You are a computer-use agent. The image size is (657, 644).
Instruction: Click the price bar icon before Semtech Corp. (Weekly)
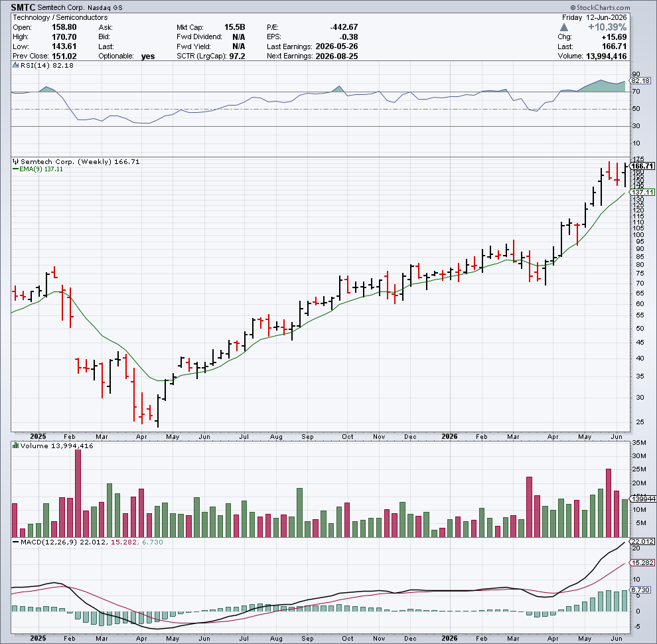coord(15,161)
